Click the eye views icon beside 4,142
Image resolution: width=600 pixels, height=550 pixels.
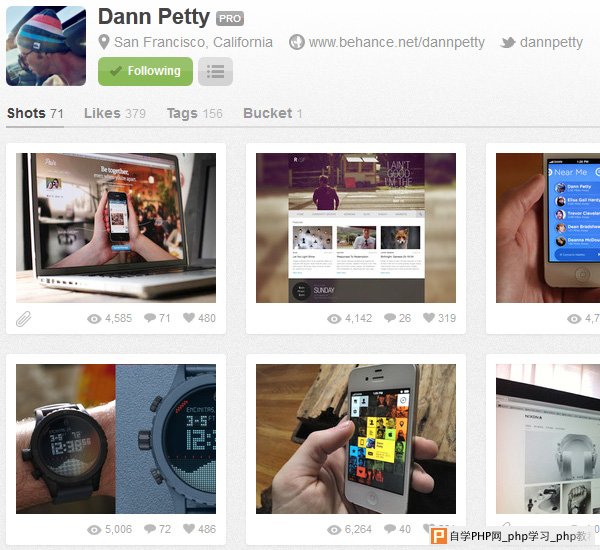coord(334,319)
